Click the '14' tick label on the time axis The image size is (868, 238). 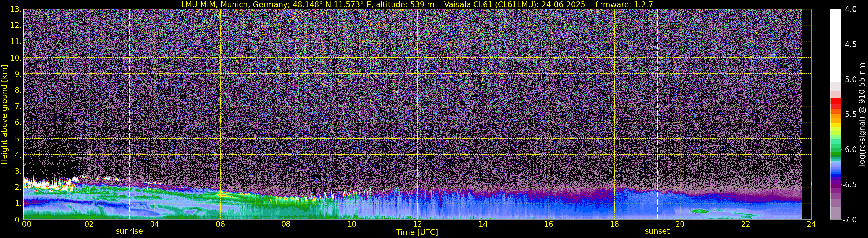(483, 224)
